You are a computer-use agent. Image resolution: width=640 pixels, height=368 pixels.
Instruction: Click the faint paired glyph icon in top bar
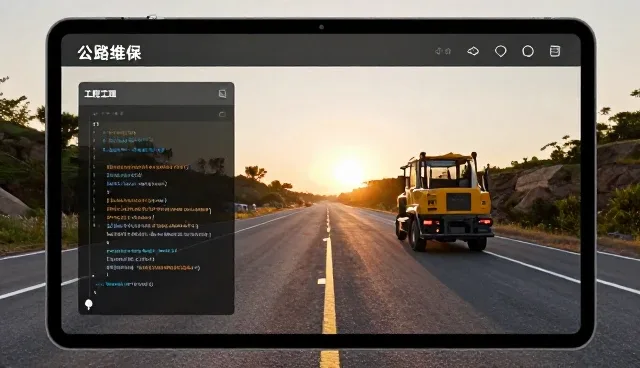[443, 51]
